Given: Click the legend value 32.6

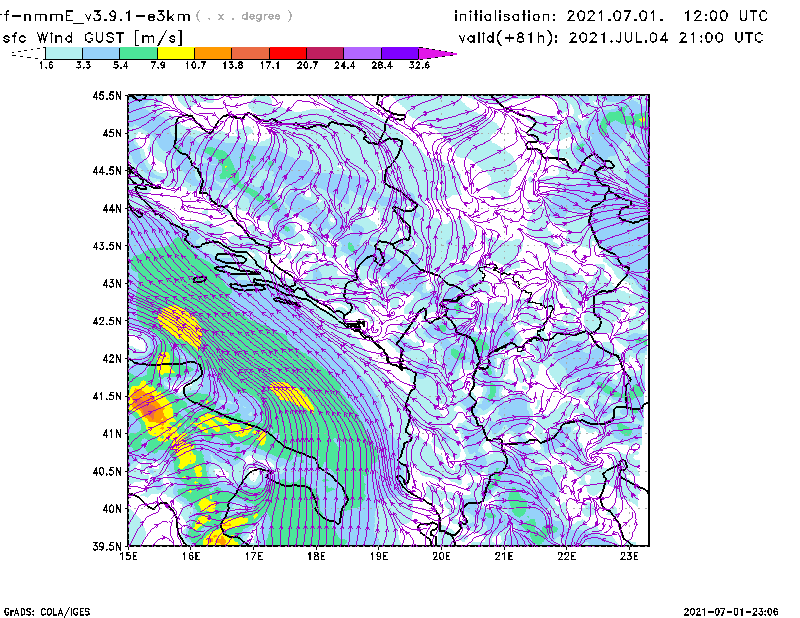Looking at the screenshot, I should [419, 65].
